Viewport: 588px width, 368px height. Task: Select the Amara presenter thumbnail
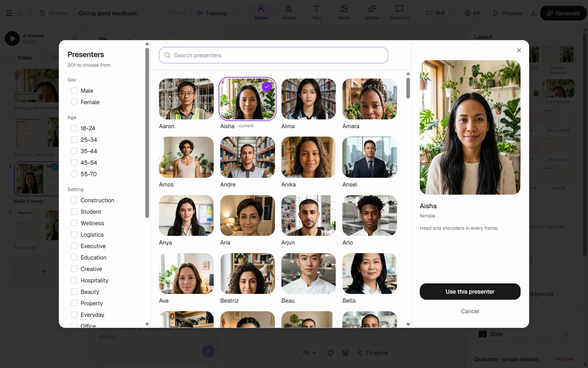(370, 99)
